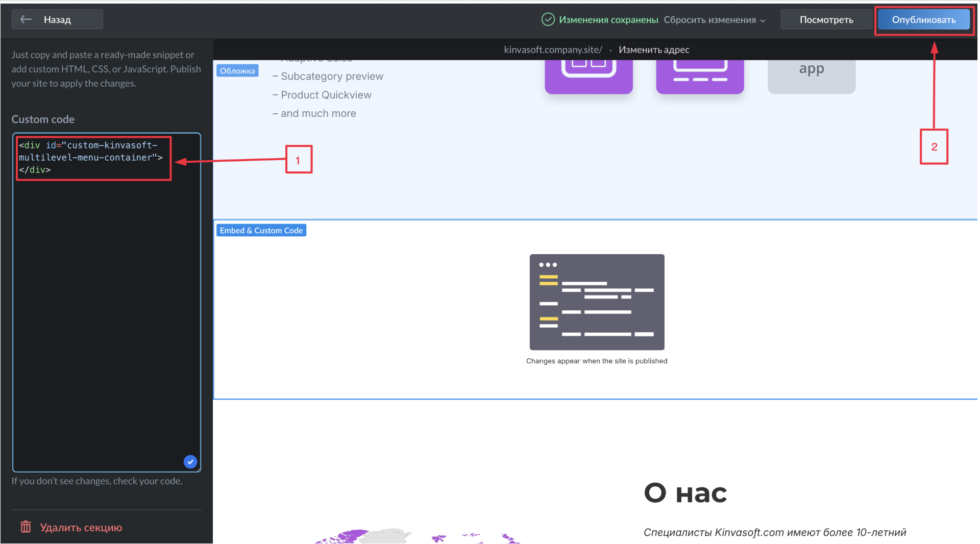Click the Product Quickview list item
This screenshot has width=980, height=544.
(326, 95)
